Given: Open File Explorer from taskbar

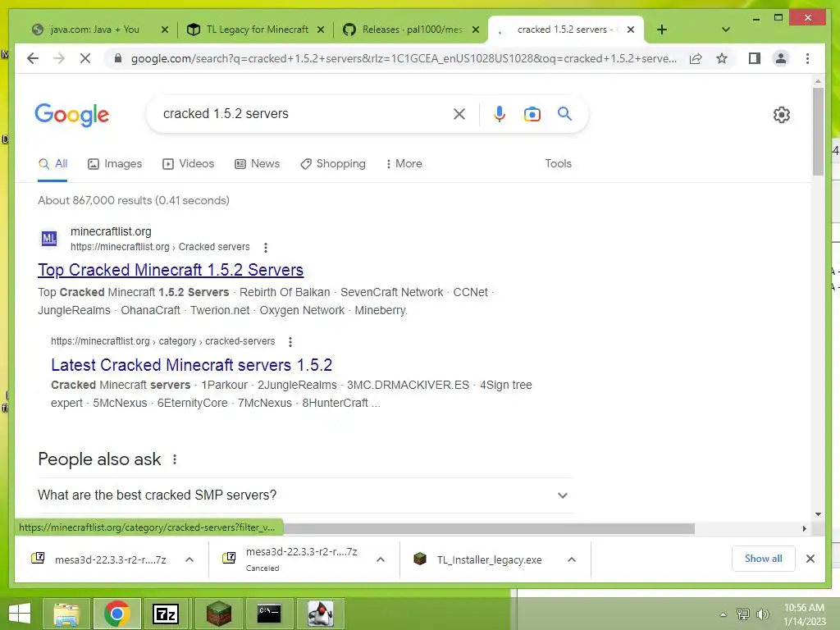Looking at the screenshot, I should coord(67,614).
